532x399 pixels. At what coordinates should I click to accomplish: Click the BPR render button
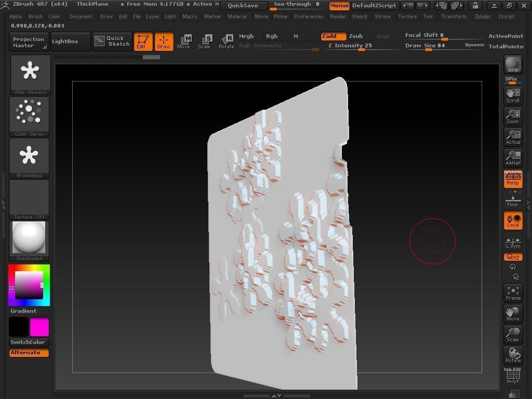coord(513,64)
